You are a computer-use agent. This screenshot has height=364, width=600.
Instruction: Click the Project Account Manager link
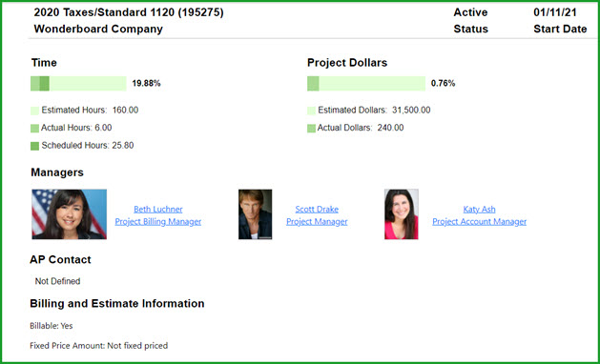point(480,221)
